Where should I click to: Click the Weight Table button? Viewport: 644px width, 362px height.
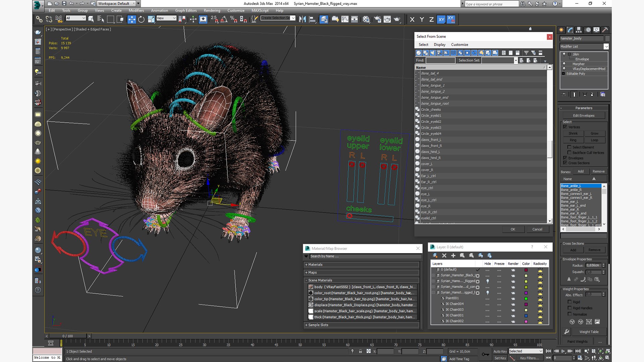click(x=589, y=332)
